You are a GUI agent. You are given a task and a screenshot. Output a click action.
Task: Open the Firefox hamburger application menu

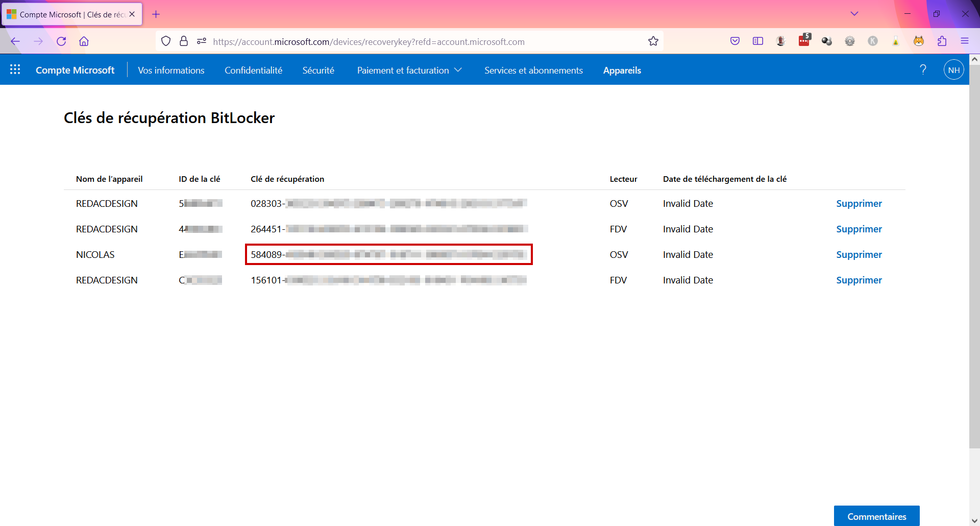point(965,41)
